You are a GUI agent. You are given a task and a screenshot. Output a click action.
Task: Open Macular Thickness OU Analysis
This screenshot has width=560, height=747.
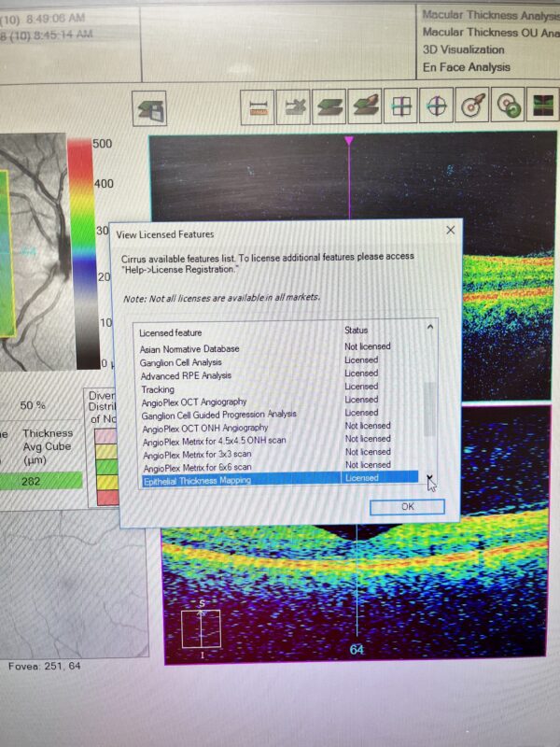491,33
